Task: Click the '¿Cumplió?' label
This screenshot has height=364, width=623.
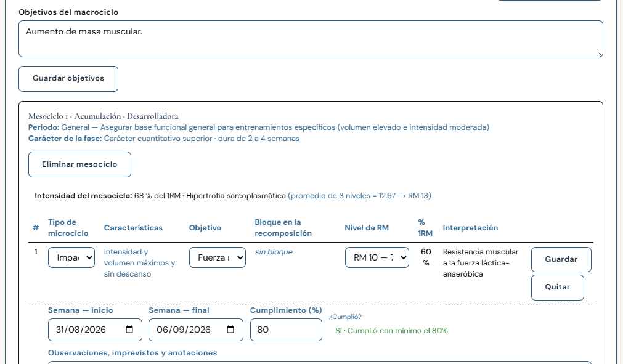Action: pos(345,317)
